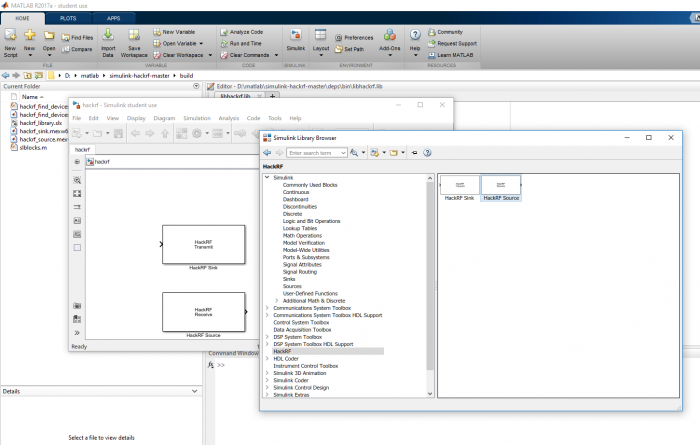The height and width of the screenshot is (445, 700).
Task: Select hackrf_library.slx in Current Folder
Action: click(x=41, y=123)
